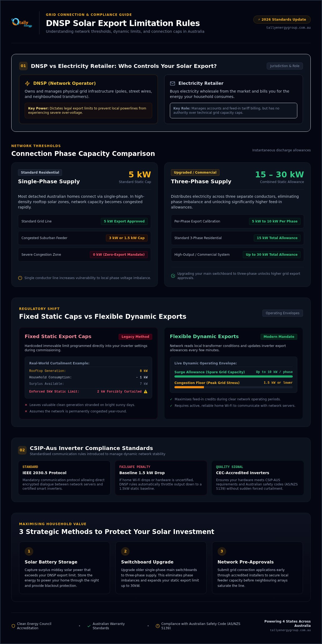
Task: Open the tallyenergygroup.com.au link in footer
Action: [x=290, y=630]
